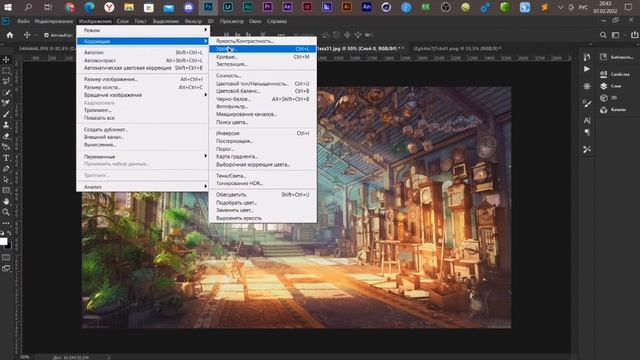Swap foreground and background colors arrow
The height and width of the screenshot is (360, 640).
coord(9,233)
